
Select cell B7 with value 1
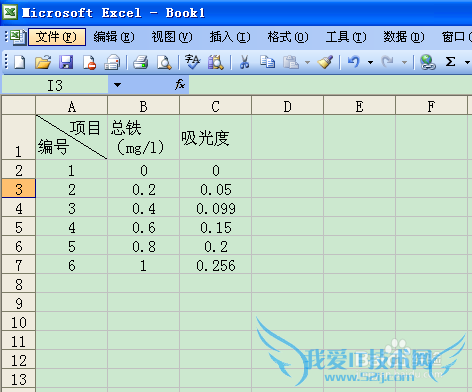tap(144, 265)
